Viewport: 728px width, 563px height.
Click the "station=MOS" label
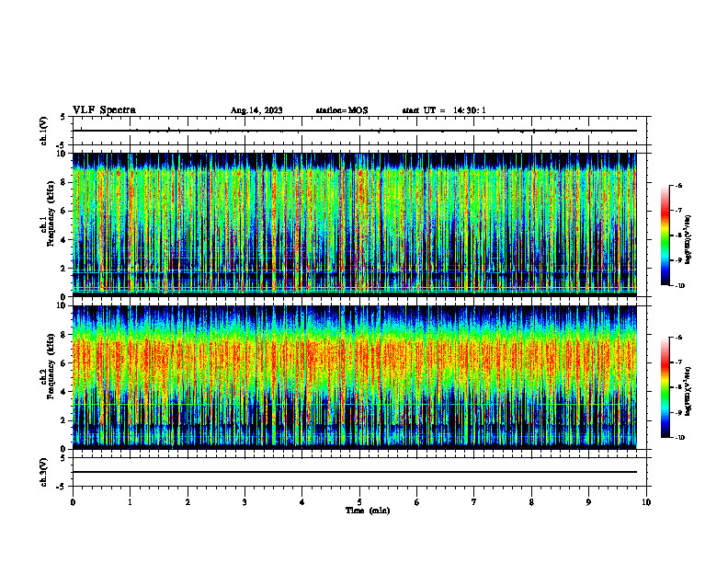tap(342, 110)
